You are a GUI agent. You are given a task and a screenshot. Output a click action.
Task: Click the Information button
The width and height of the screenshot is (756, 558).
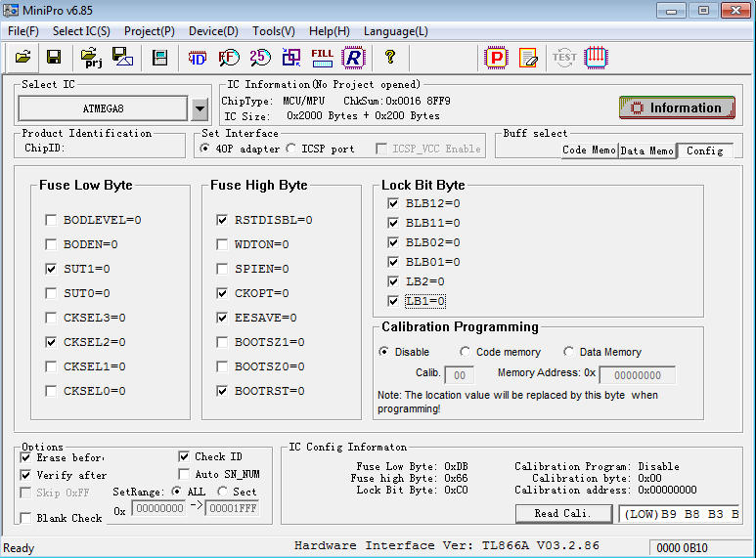pyautogui.click(x=677, y=107)
